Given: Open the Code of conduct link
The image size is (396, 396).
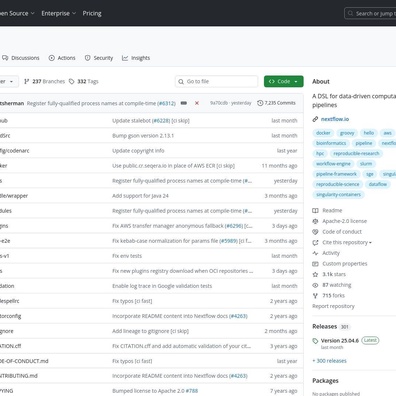Looking at the screenshot, I should pyautogui.click(x=337, y=232).
